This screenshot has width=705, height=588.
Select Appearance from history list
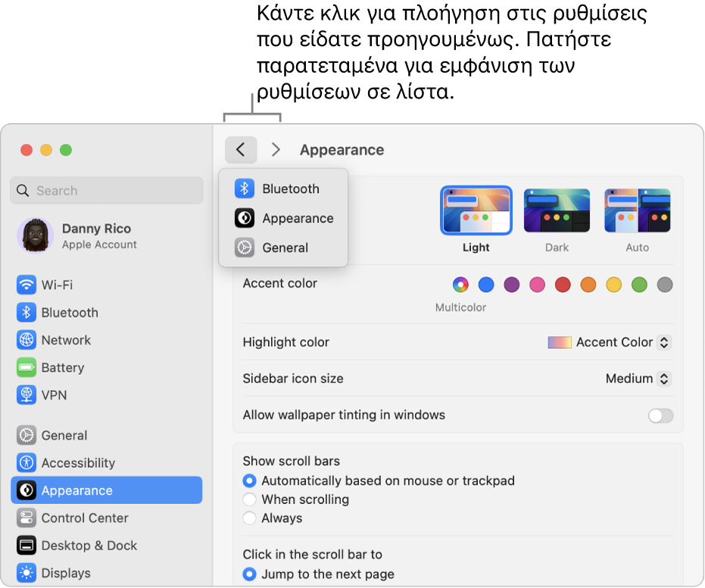pos(283,218)
